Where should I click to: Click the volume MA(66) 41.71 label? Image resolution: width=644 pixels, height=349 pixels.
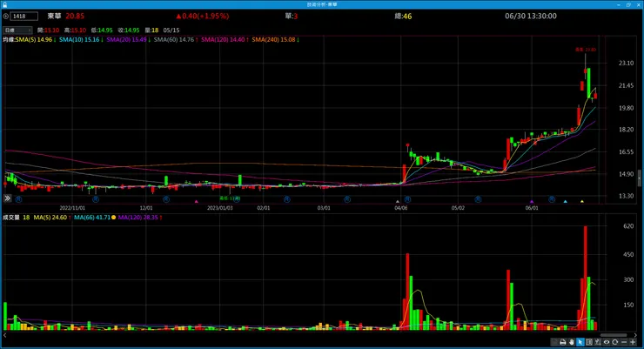click(x=92, y=218)
